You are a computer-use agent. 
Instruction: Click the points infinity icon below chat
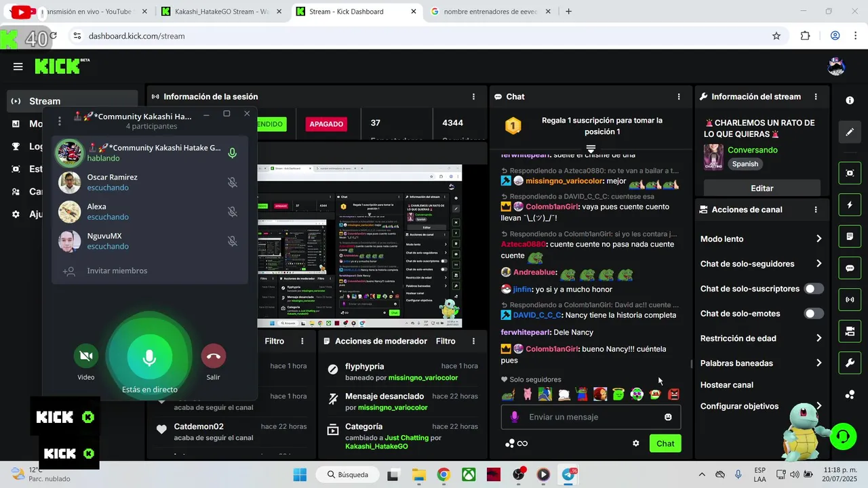tap(517, 443)
